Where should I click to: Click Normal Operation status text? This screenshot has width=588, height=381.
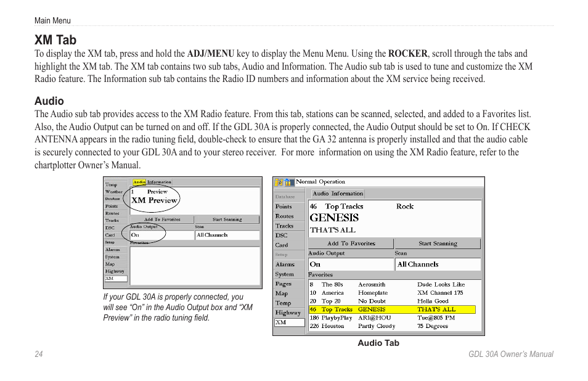(x=321, y=182)
